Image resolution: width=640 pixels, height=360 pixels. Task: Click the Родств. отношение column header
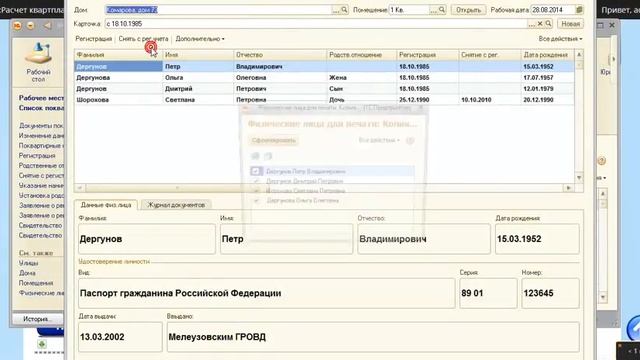pyautogui.click(x=362, y=55)
